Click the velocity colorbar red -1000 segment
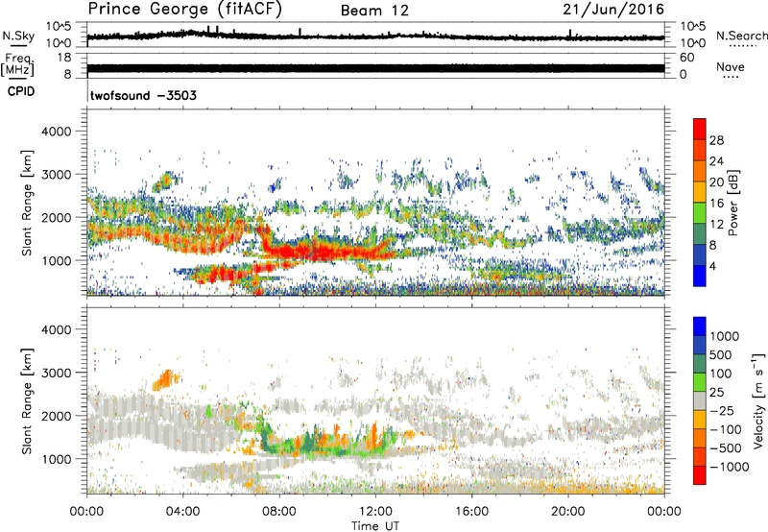 (x=700, y=475)
